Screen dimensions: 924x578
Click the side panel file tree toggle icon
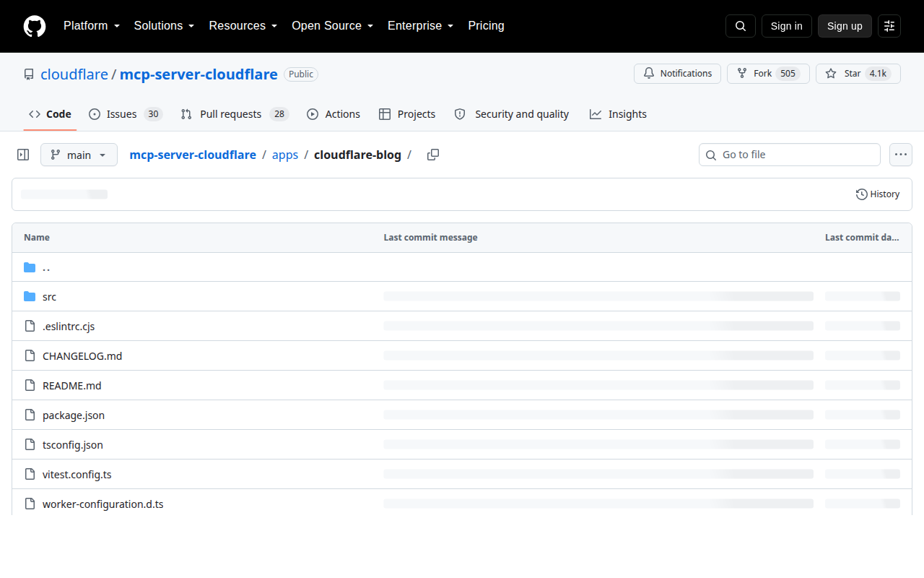[x=23, y=155]
